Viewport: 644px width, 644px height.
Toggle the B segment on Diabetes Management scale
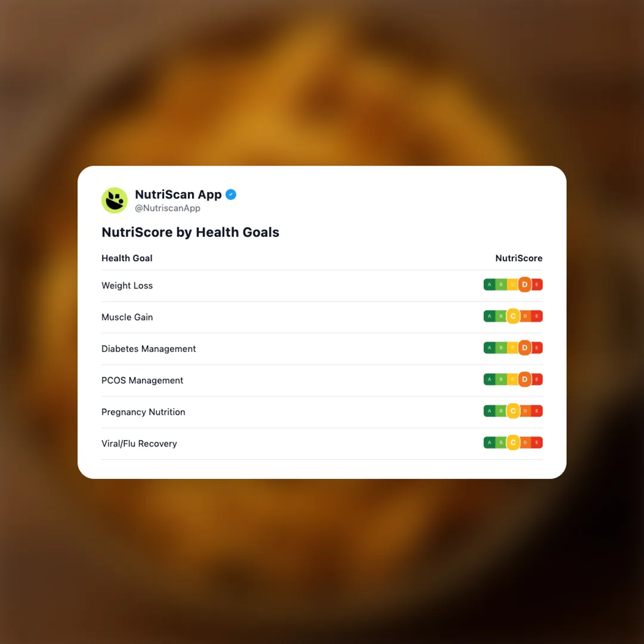[501, 348]
